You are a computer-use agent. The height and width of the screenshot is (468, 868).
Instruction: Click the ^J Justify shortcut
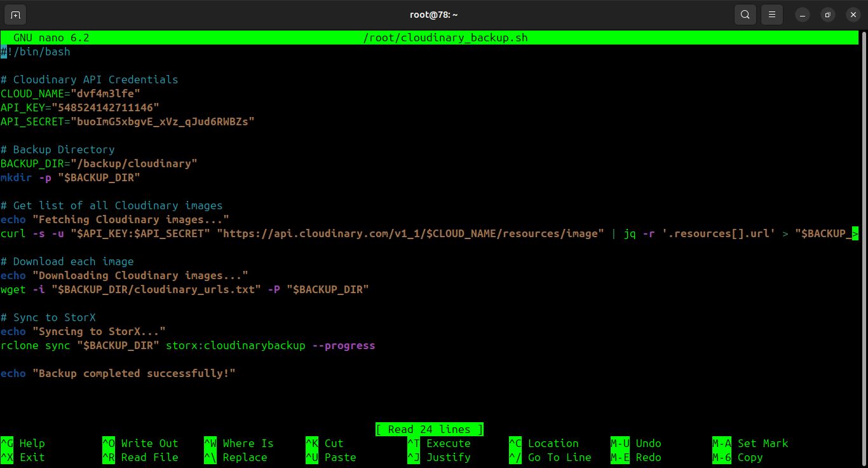439,457
